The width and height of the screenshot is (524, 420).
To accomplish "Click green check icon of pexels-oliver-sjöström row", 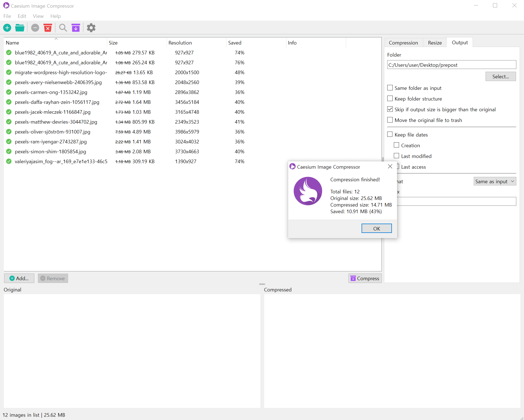I will 9,132.
